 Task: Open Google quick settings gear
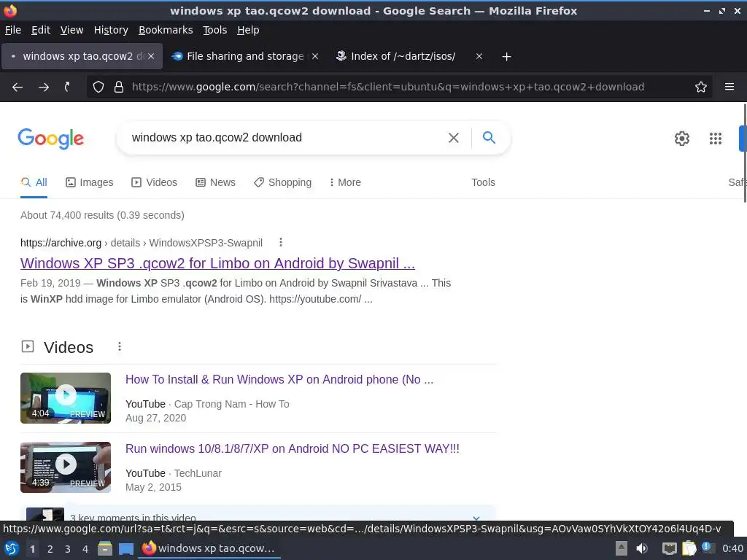click(x=682, y=138)
